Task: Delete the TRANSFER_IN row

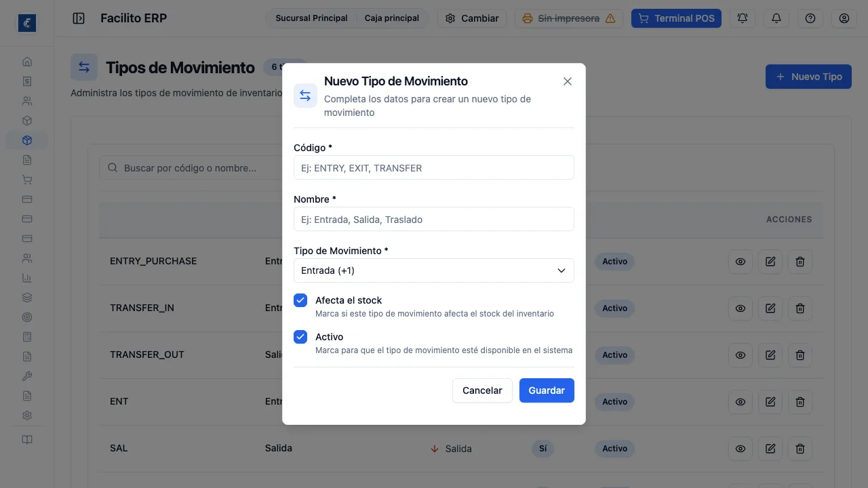Action: point(800,308)
